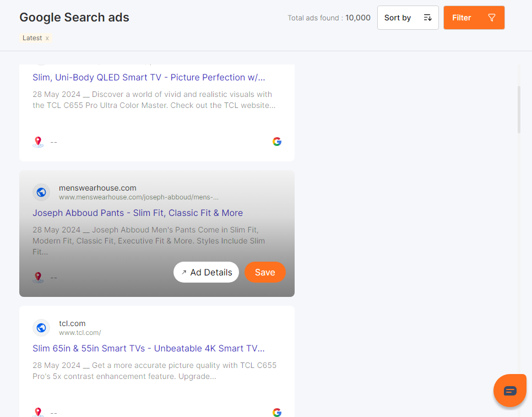Click the menswearhouse.com domain name
This screenshot has width=532, height=417.
coord(97,188)
